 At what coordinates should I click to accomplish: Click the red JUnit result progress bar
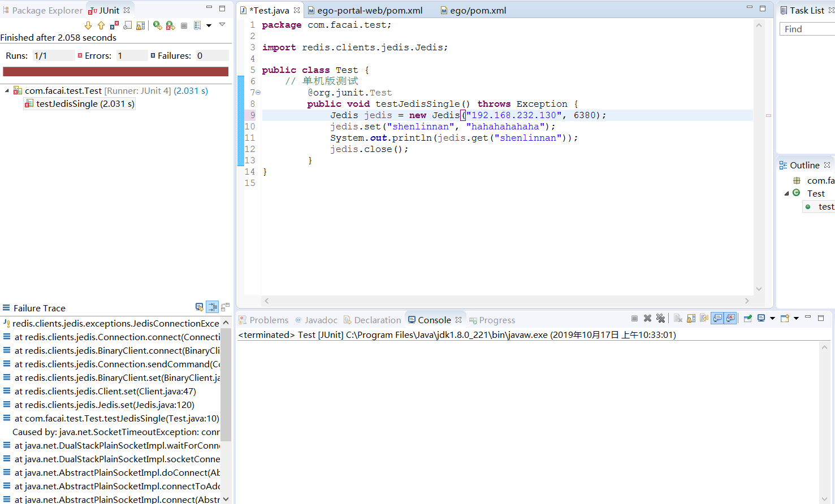(115, 71)
